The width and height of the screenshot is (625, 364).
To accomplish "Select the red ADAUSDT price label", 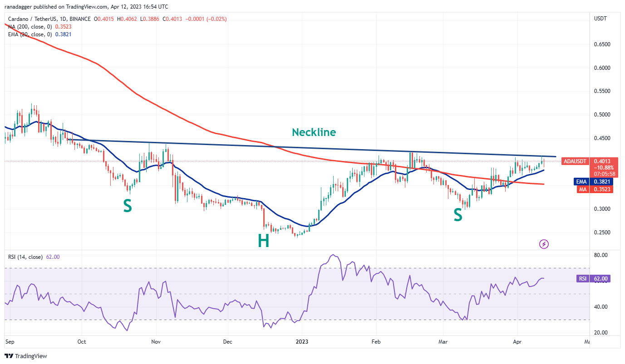I will click(x=575, y=161).
